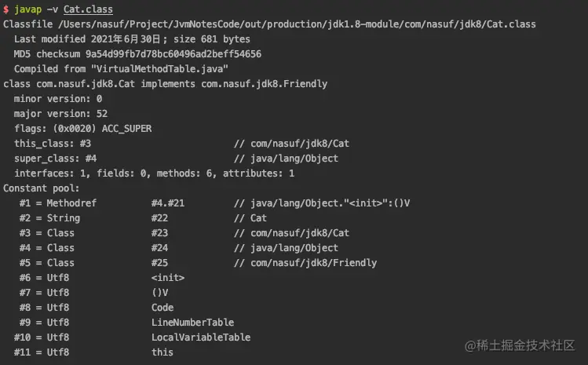Click the "major version: 52" line
The image size is (588, 365).
(60, 114)
